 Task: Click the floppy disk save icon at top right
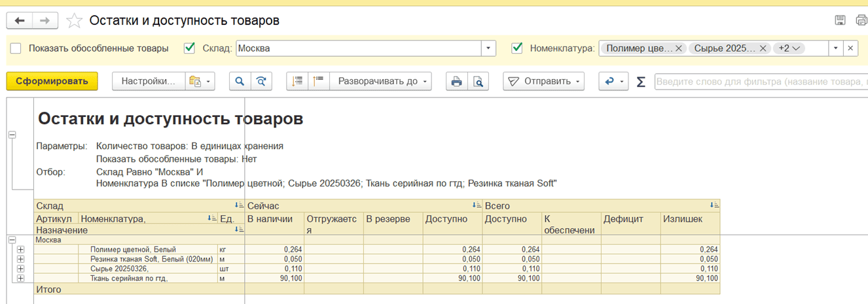841,21
